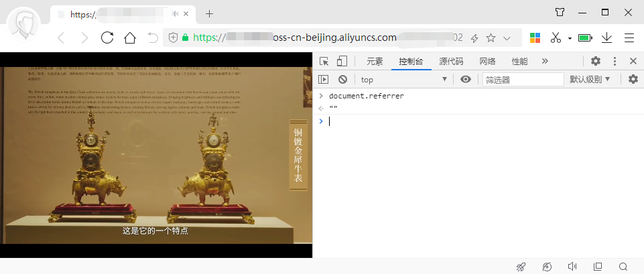
Task: Click the scissors screenshot tool
Action: 556,38
